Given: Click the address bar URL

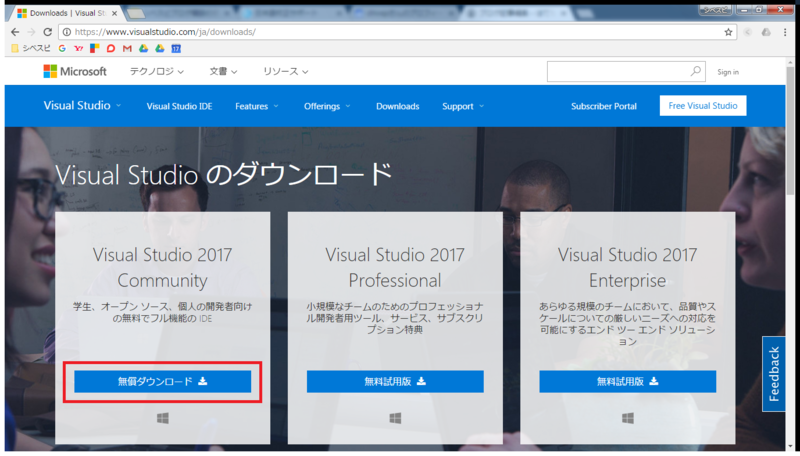Looking at the screenshot, I should click(x=165, y=32).
